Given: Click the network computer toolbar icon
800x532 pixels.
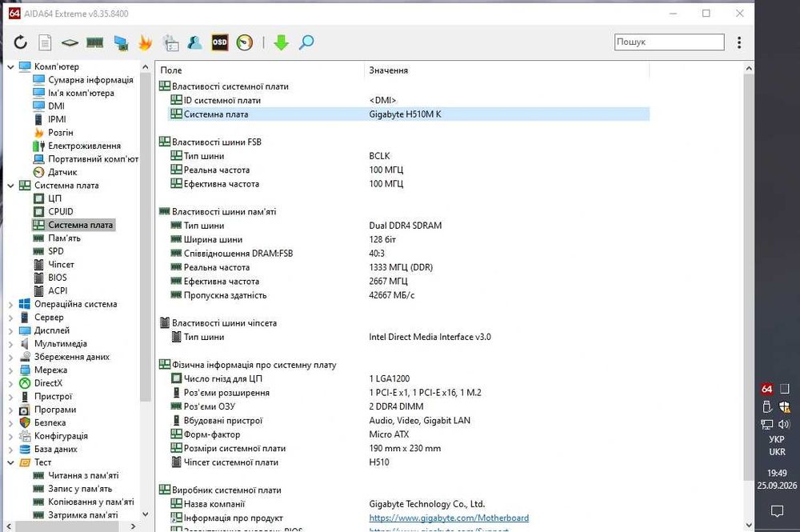Looking at the screenshot, I should pos(121,43).
